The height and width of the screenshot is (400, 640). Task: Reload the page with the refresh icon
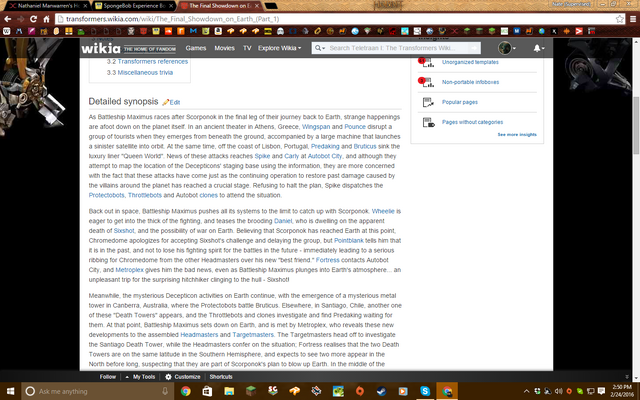click(33, 19)
